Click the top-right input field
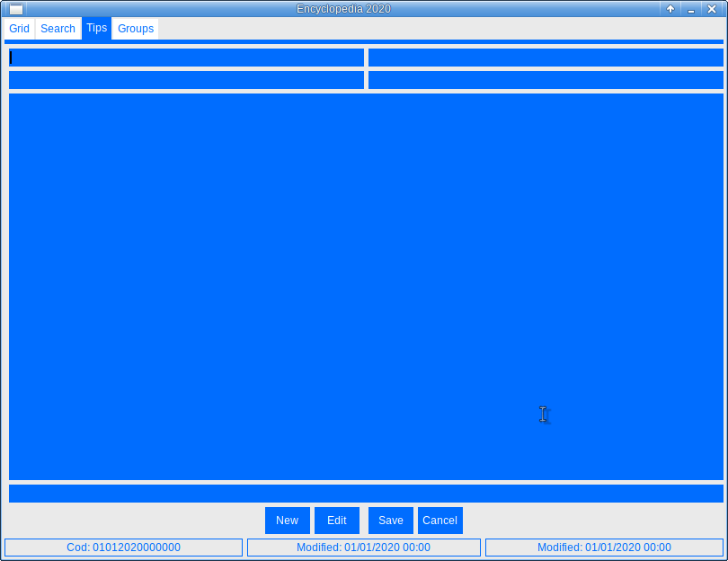The image size is (728, 561). tap(546, 58)
